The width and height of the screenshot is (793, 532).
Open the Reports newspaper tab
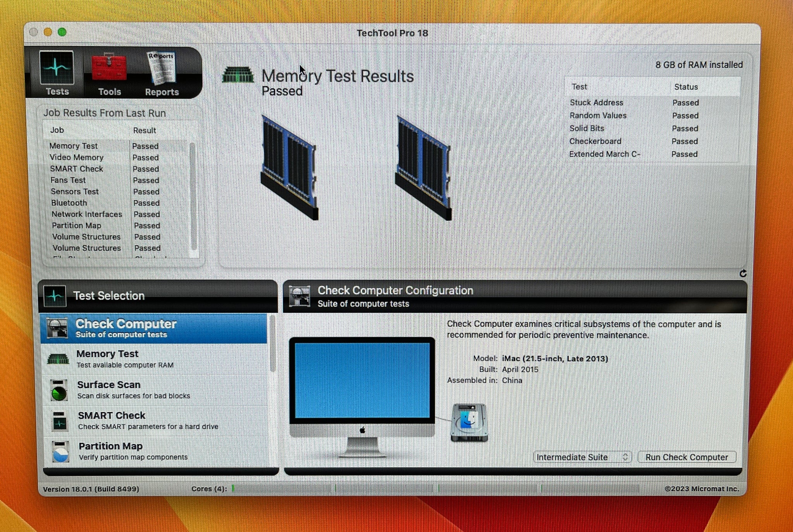point(161,74)
